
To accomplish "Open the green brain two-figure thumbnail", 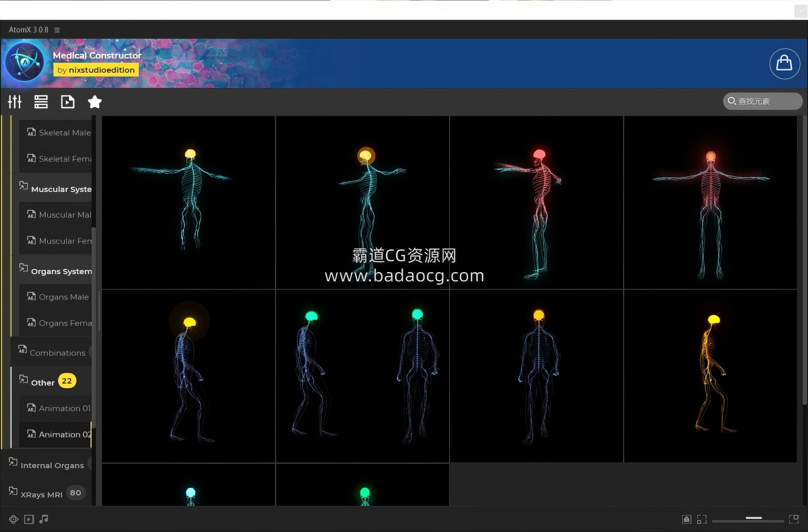I will pyautogui.click(x=363, y=376).
